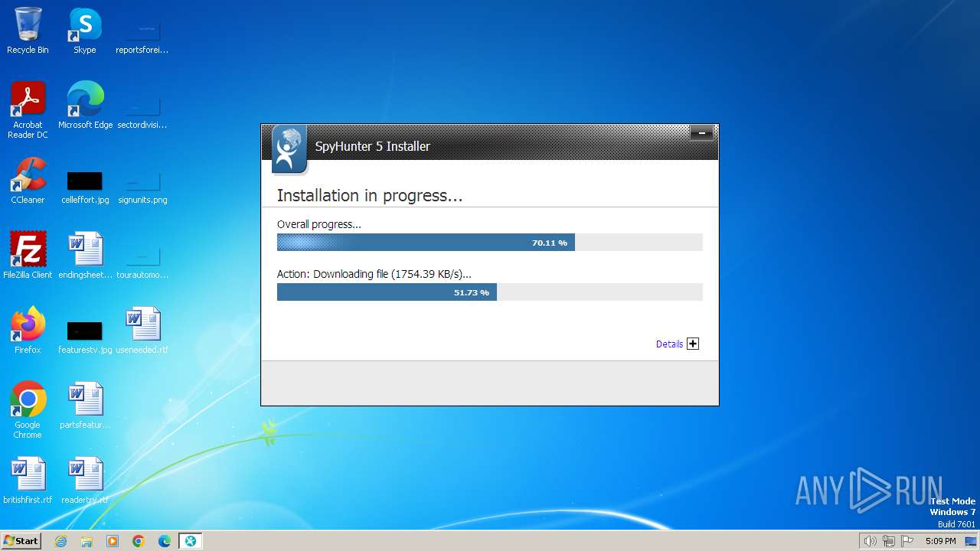Open Acrobat Reader DC shortcut
Image resolution: width=980 pixels, height=551 pixels.
(28, 110)
